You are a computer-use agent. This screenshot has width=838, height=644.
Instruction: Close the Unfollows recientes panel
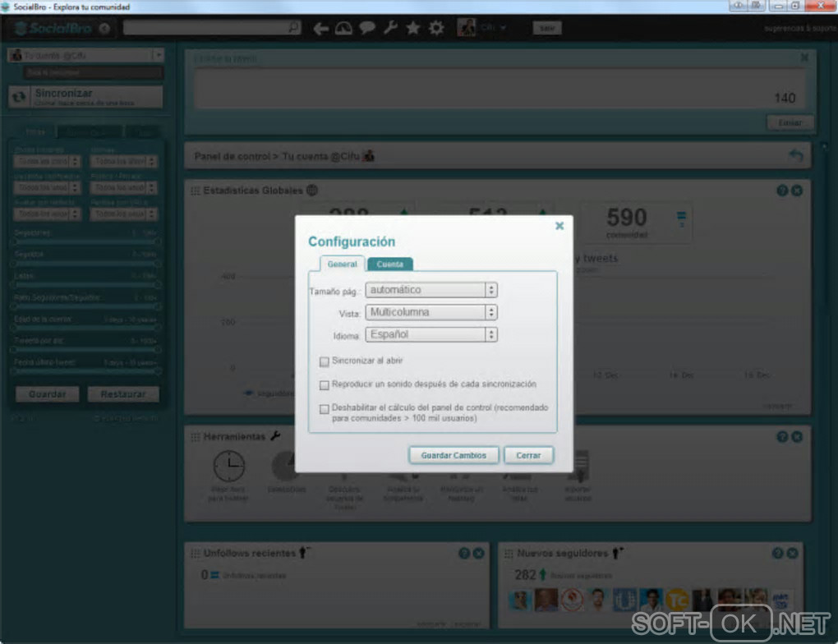(x=478, y=553)
